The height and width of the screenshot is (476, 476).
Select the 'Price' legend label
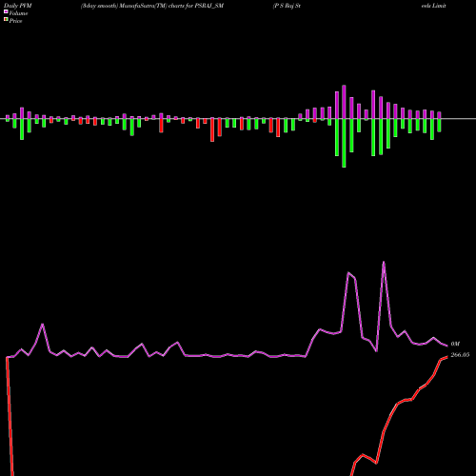15,21
